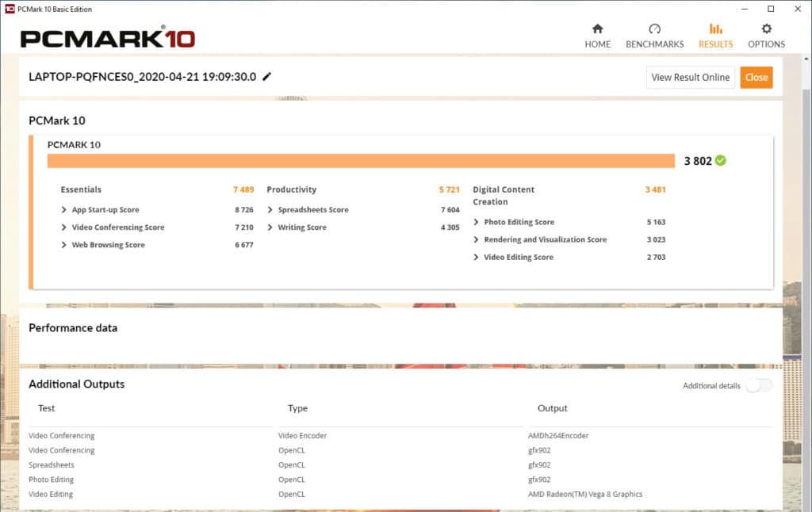Click the Video Editing value 2 703
The height and width of the screenshot is (512, 812).
click(656, 258)
